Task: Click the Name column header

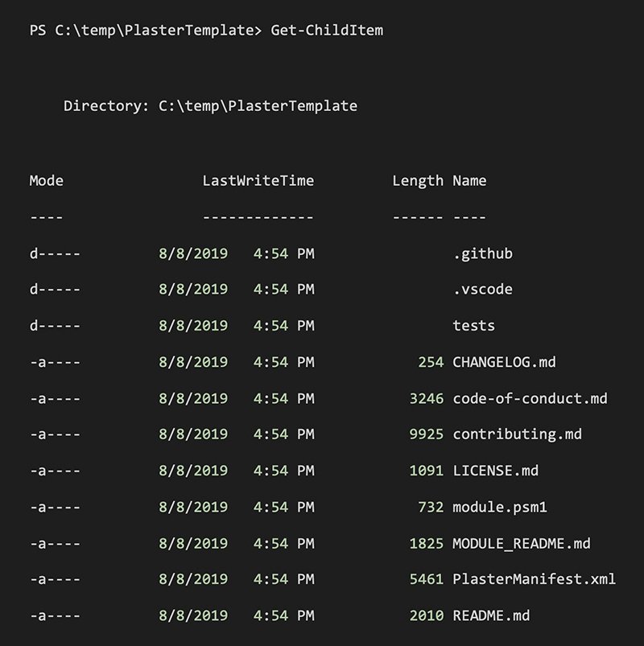Action: [x=469, y=181]
